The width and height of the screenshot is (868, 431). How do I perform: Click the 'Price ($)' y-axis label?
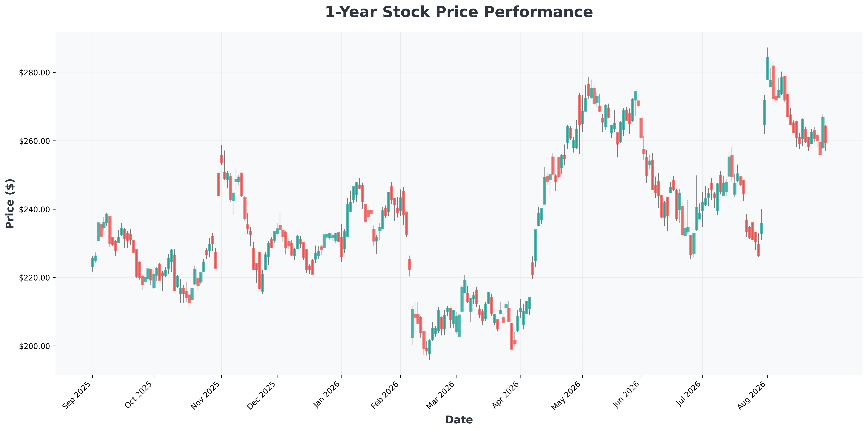click(x=10, y=203)
